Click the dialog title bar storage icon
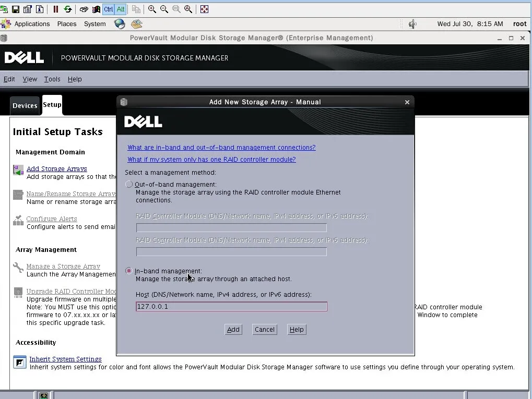Image resolution: width=532 pixels, height=399 pixels. click(x=124, y=102)
